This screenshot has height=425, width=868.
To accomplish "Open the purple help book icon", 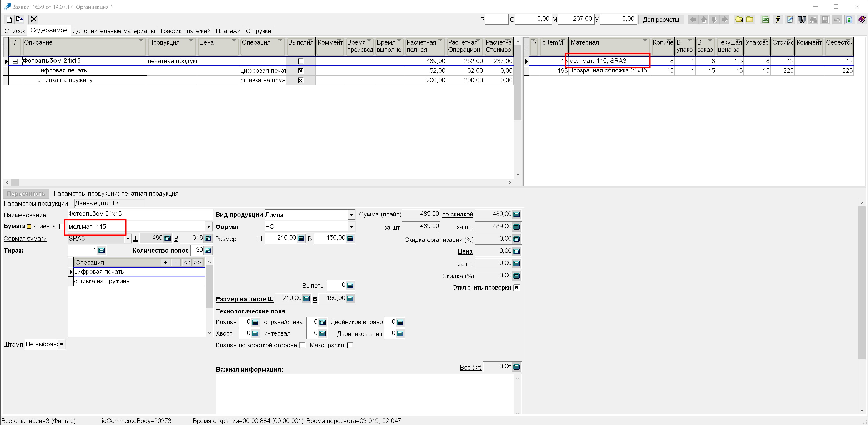I will click(862, 20).
